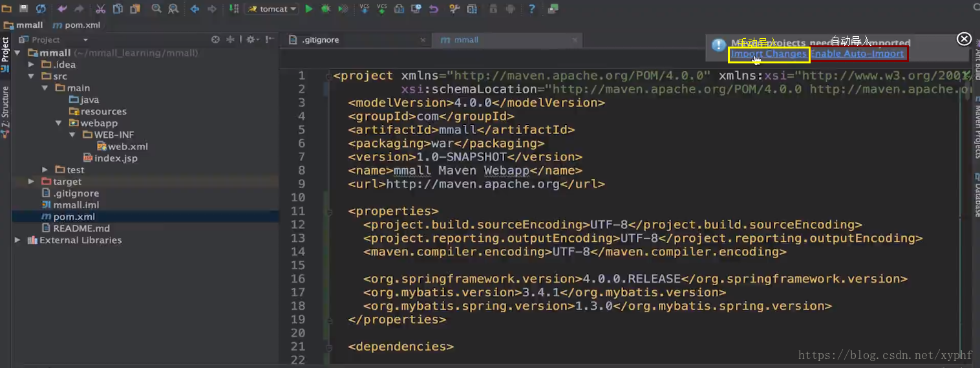Click Scroll from Source target icon
Viewport: 980px width, 368px height.
click(x=216, y=39)
